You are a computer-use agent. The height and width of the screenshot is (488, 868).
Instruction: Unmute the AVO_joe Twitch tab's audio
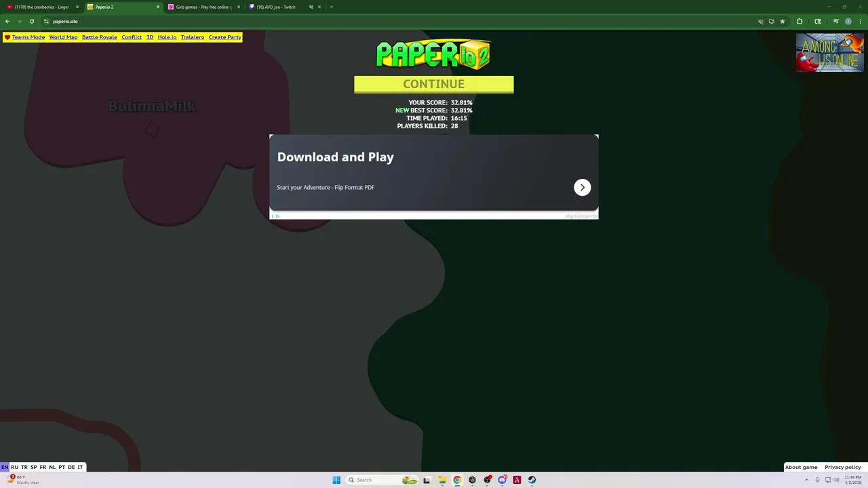311,7
